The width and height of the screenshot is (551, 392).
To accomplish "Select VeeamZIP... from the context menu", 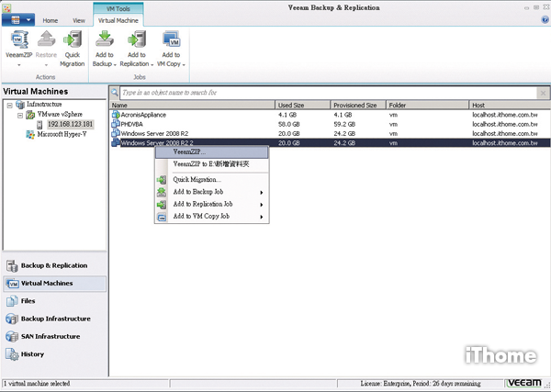I will click(189, 151).
